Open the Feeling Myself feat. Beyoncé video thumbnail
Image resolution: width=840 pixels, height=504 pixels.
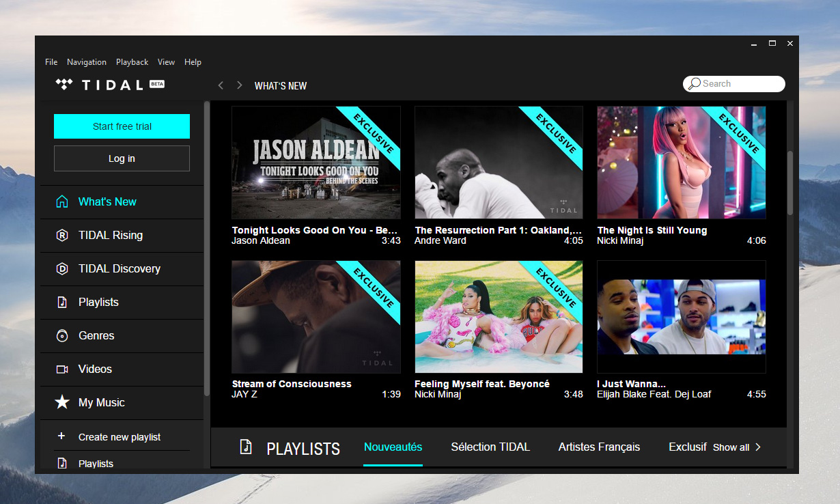499,317
